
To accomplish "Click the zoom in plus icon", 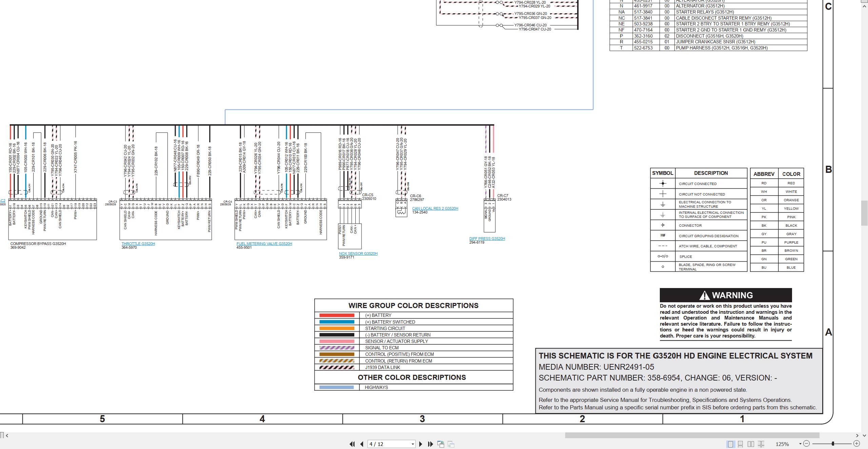I will pyautogui.click(x=856, y=444).
